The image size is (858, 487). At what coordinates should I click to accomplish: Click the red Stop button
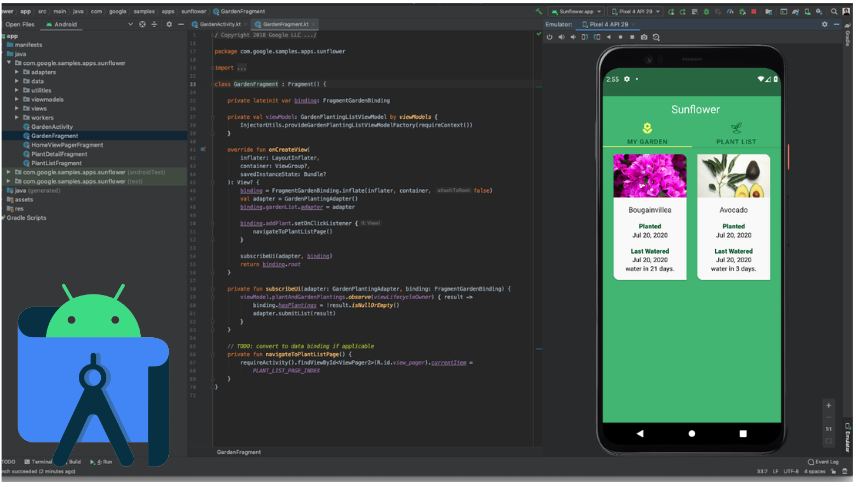753,11
